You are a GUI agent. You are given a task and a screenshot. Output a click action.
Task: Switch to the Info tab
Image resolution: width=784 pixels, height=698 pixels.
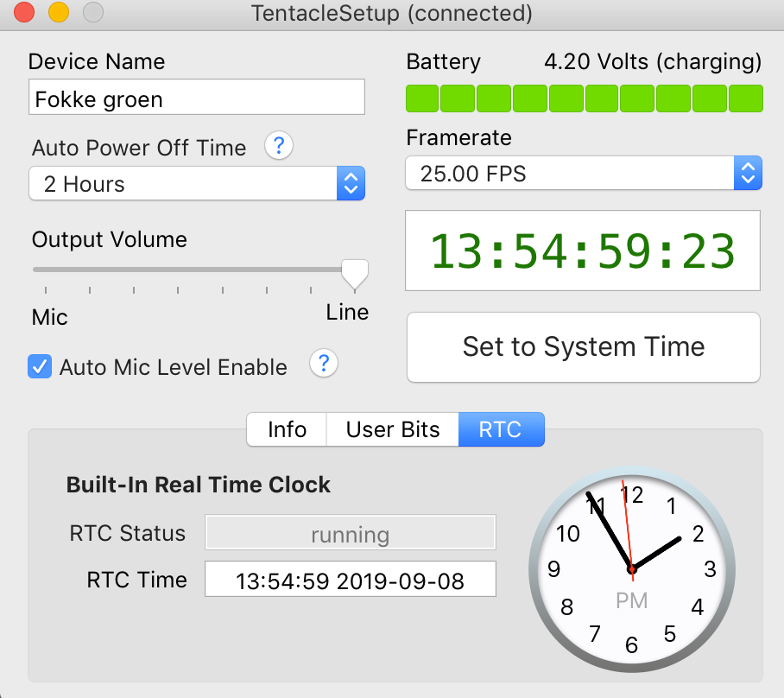pyautogui.click(x=287, y=429)
